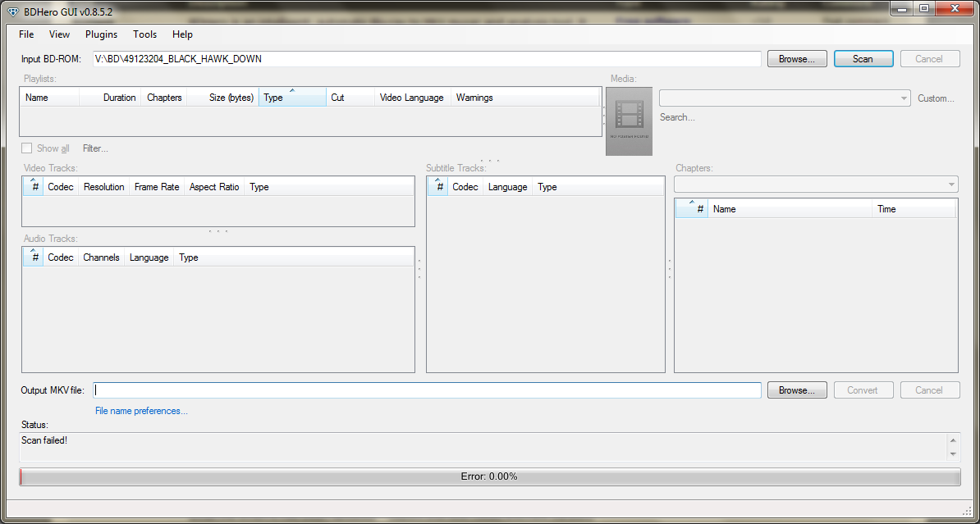
Task: Open File name preferences link
Action: (x=141, y=411)
